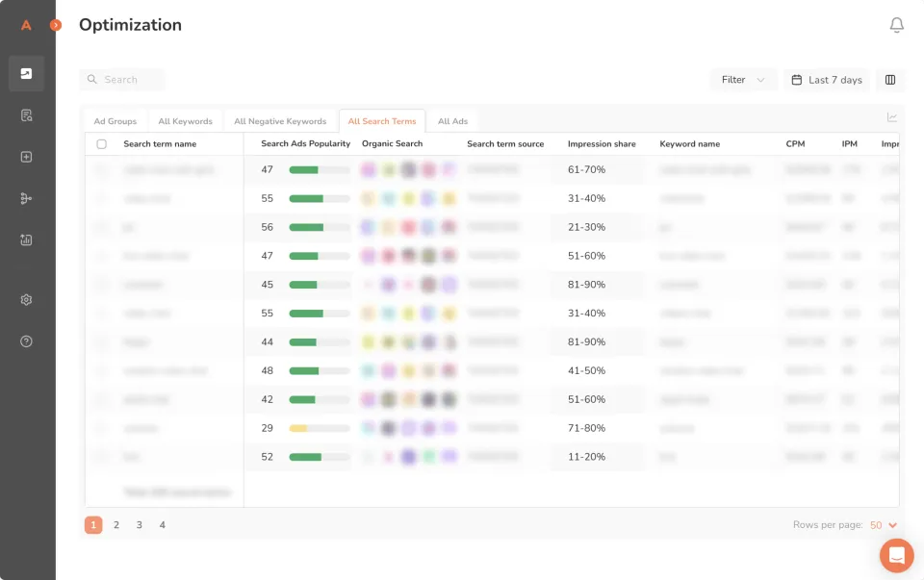Go to page 2

pos(116,524)
